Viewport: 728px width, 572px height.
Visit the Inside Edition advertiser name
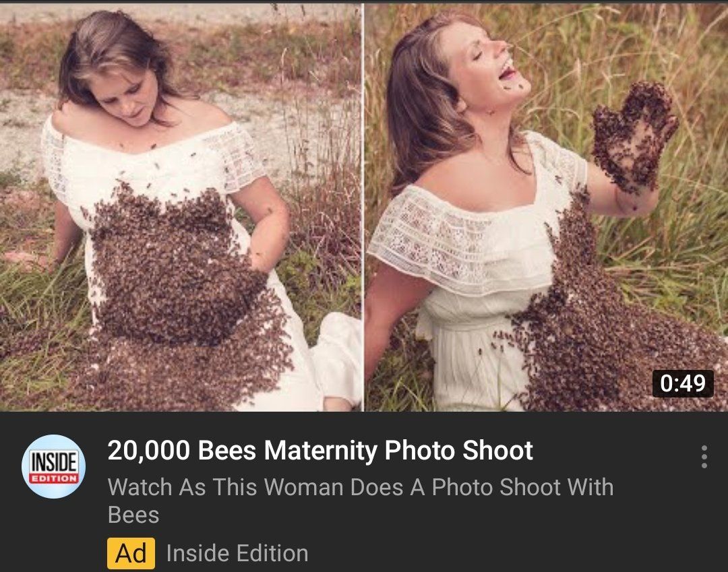(237, 553)
